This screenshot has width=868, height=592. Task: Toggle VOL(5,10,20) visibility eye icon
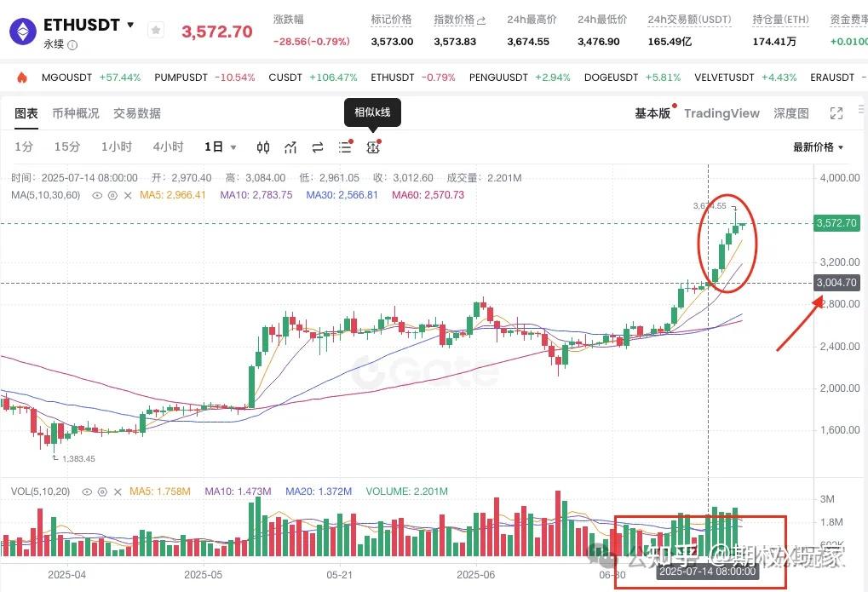click(88, 491)
